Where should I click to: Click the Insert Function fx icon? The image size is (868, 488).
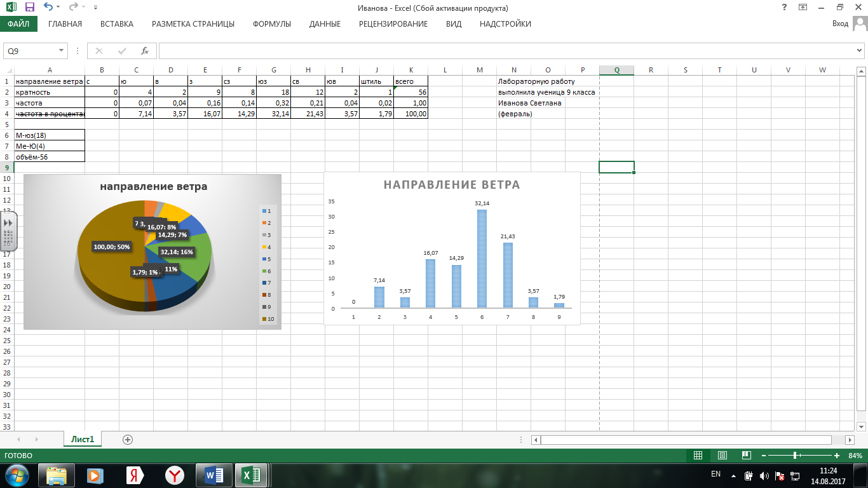(145, 51)
